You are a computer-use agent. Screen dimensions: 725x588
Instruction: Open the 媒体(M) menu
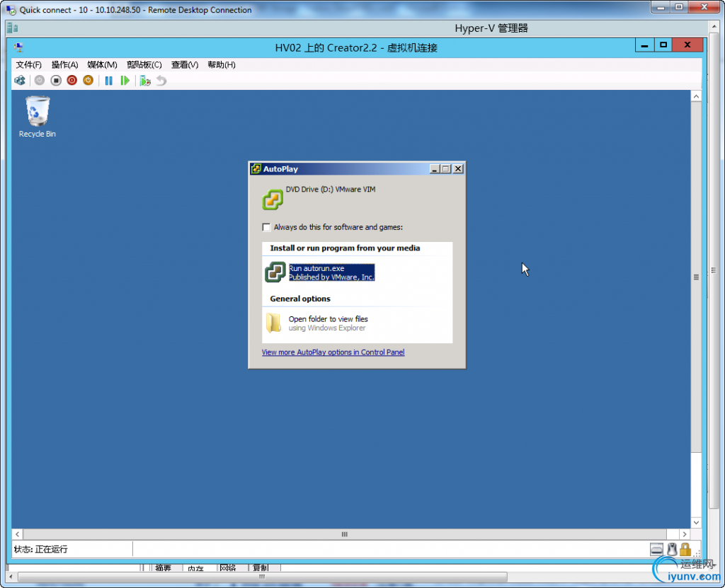click(102, 64)
